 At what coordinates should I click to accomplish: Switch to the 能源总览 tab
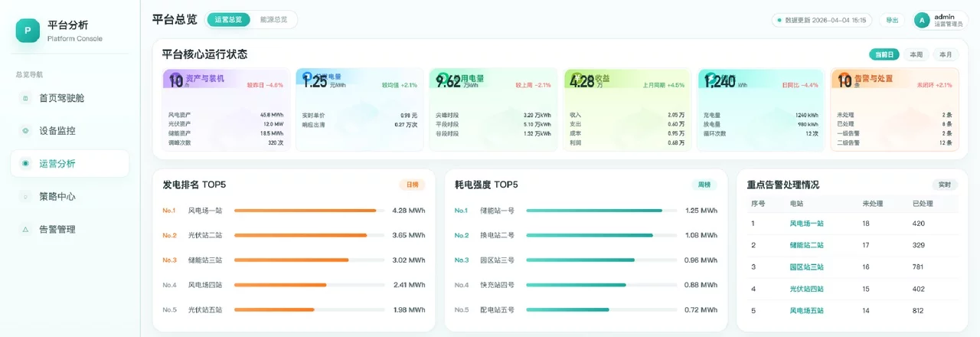273,20
